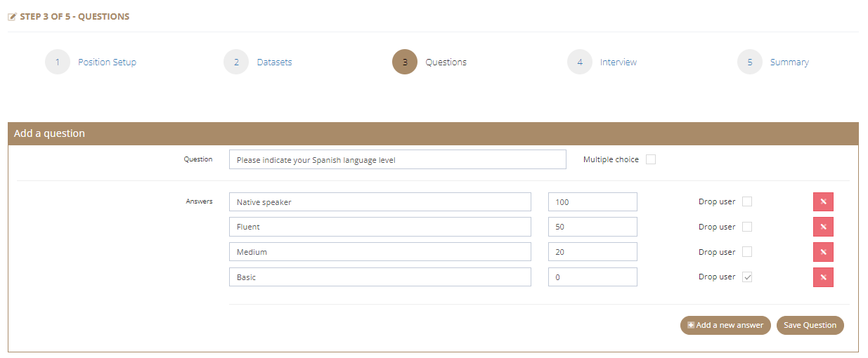Go to Position Setup step

pos(107,62)
